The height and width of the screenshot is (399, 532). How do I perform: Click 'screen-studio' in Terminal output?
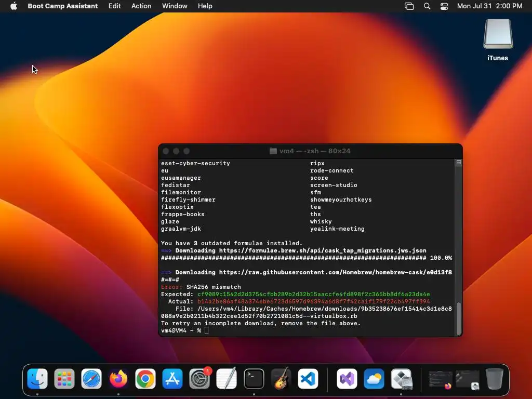(334, 185)
